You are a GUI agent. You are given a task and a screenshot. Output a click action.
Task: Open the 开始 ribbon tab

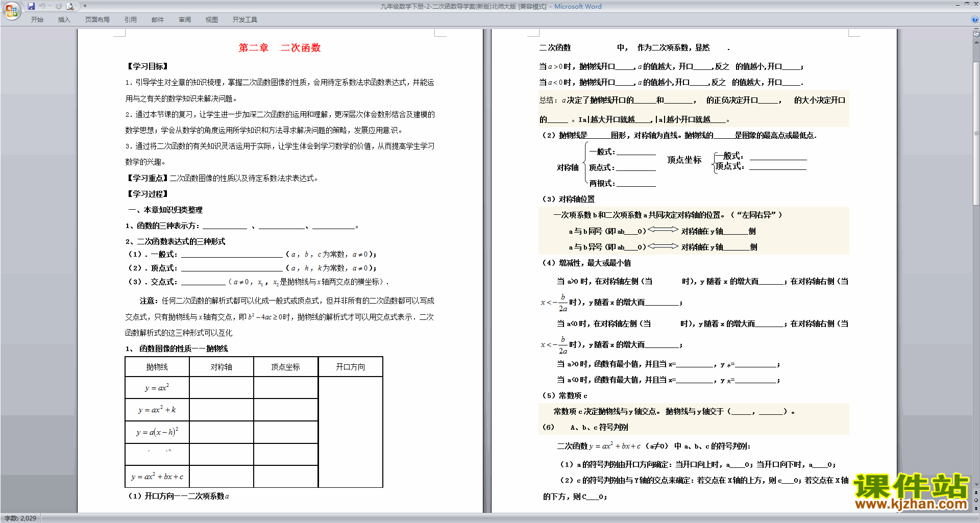pyautogui.click(x=37, y=20)
